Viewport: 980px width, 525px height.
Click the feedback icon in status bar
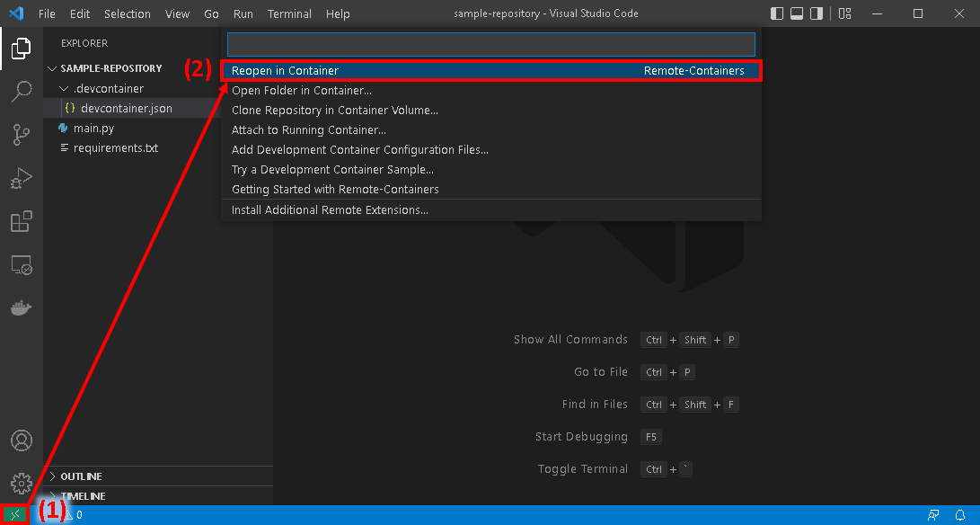click(933, 515)
